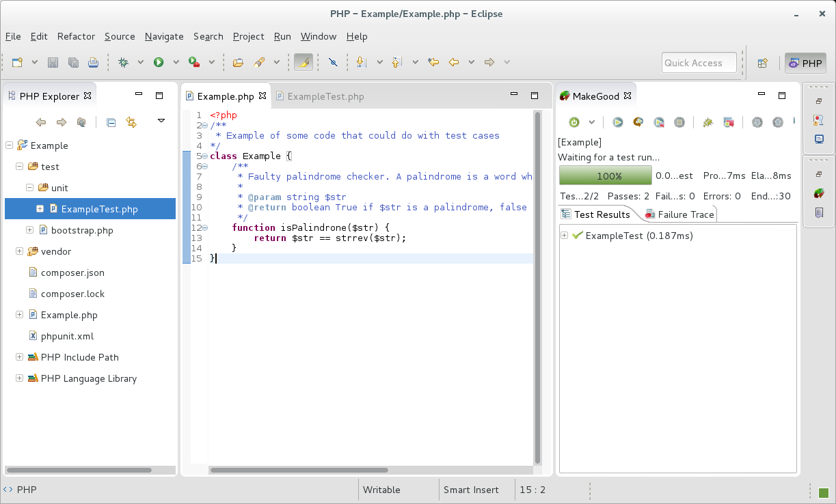Viewport: 836px width, 504px height.
Task: Expand the ExampleTest result node
Action: pos(564,236)
